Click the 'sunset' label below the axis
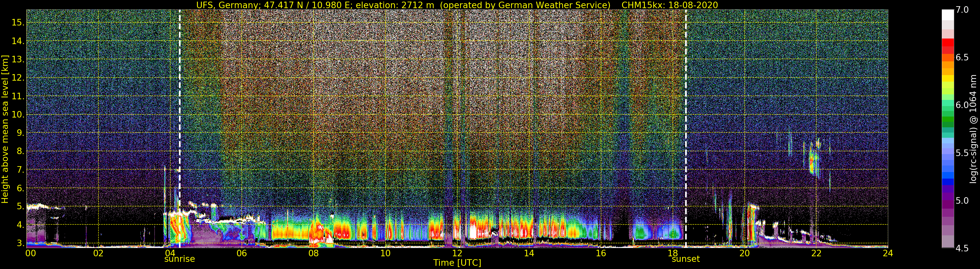This screenshot has width=980, height=269. point(685,259)
